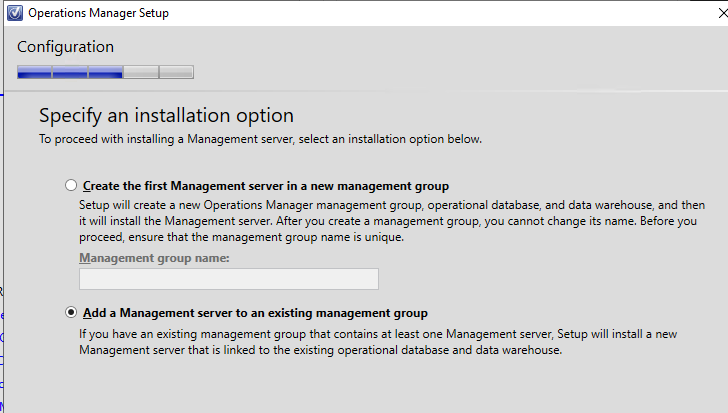This screenshot has height=413, width=728.
Task: Click the 'Setup will create a new Operations Manager' description
Action: 392,221
